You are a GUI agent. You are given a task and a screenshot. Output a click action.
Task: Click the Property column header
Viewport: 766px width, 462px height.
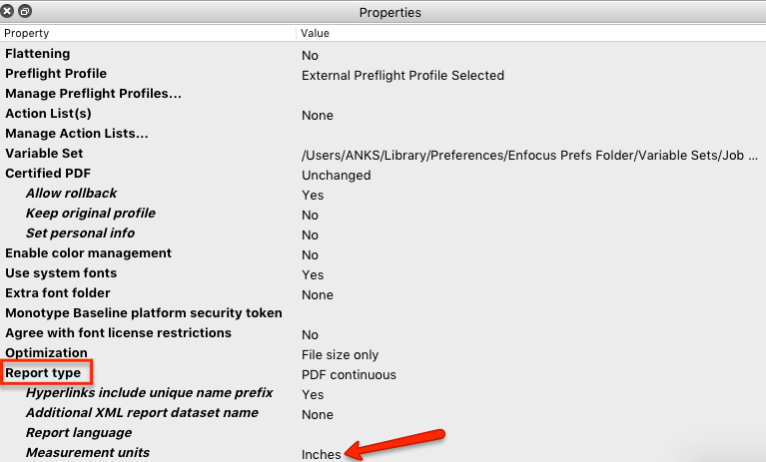[27, 33]
